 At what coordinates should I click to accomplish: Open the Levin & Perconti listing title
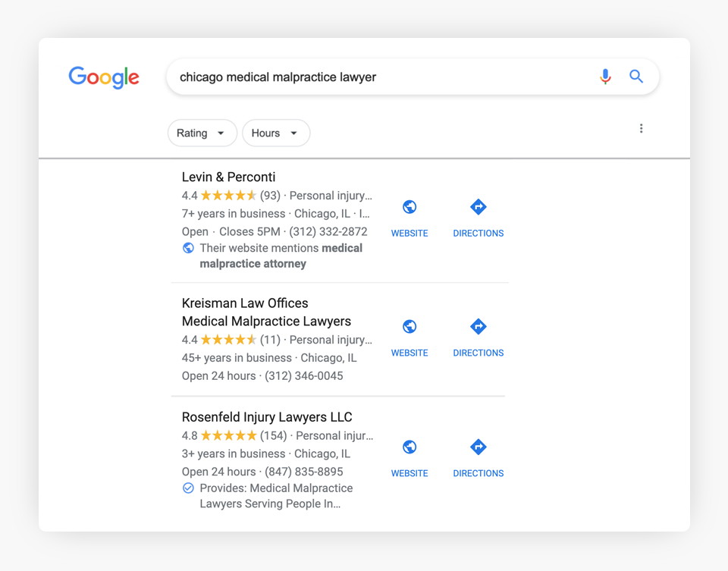tap(228, 177)
